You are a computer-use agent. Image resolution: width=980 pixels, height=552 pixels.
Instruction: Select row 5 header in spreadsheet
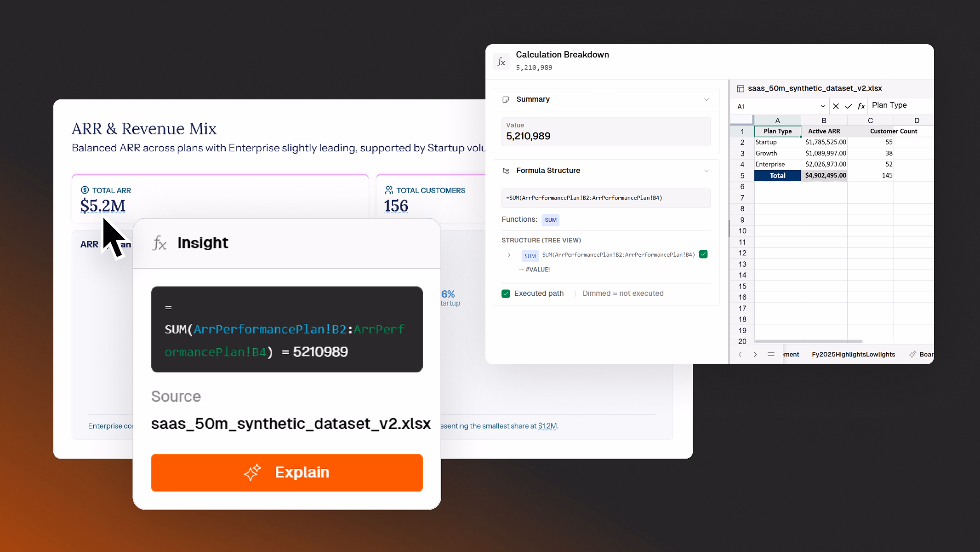[742, 176]
